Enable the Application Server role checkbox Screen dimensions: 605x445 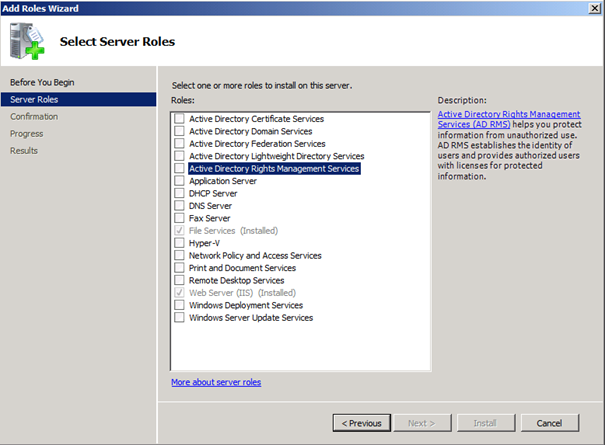(x=179, y=181)
